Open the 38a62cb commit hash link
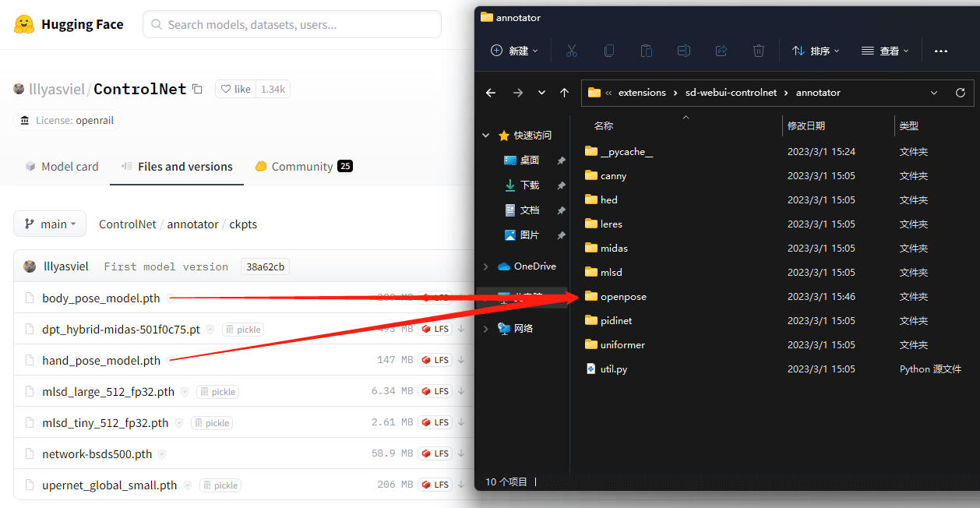The width and height of the screenshot is (980, 508). [x=266, y=266]
